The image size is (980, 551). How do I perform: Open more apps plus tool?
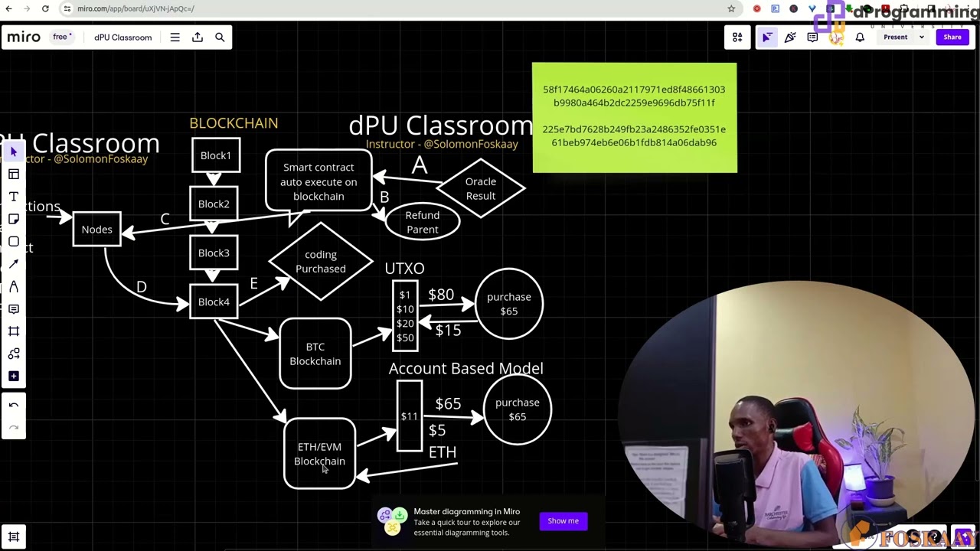[14, 377]
